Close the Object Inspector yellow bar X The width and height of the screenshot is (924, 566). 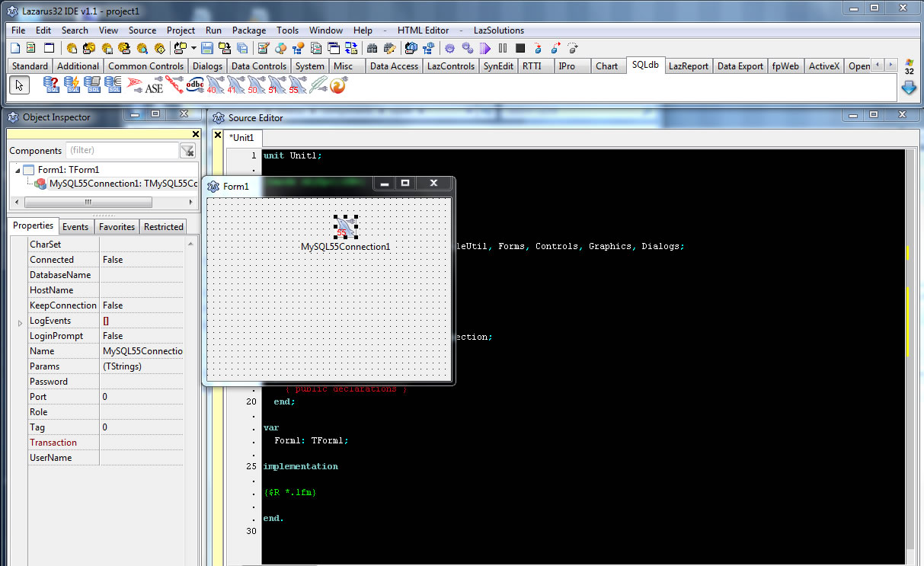tap(196, 134)
